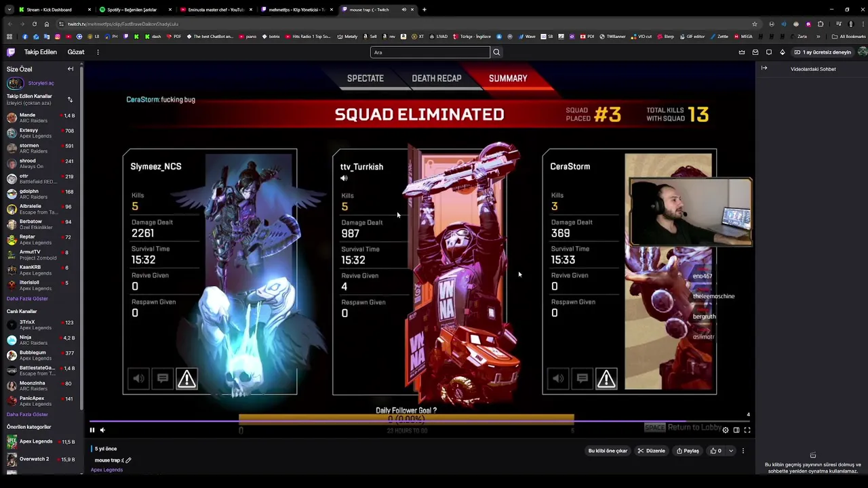Expand hidden bookmarks chevron

pyautogui.click(x=818, y=37)
